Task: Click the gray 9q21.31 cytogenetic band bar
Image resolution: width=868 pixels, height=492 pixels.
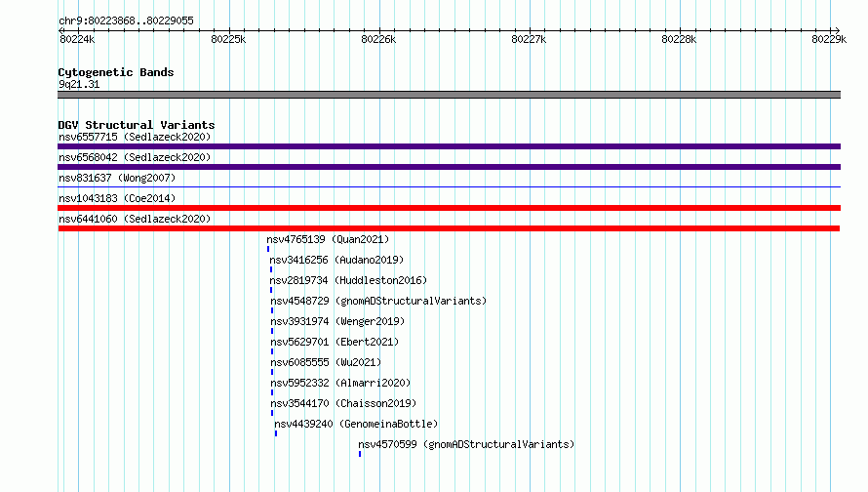Action: [449, 95]
